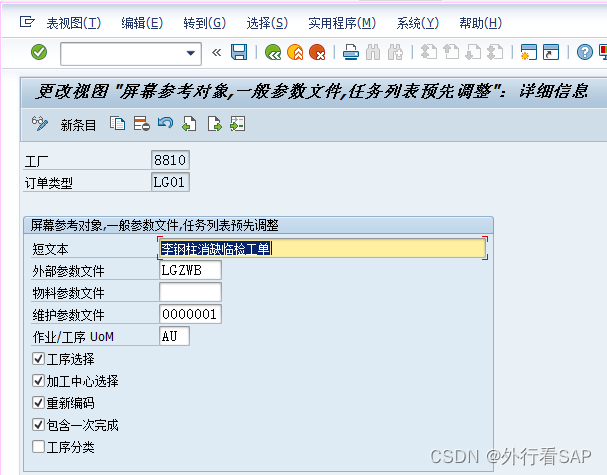This screenshot has width=607, height=475.
Task: Click the 短文本 label
Action: pos(50,249)
